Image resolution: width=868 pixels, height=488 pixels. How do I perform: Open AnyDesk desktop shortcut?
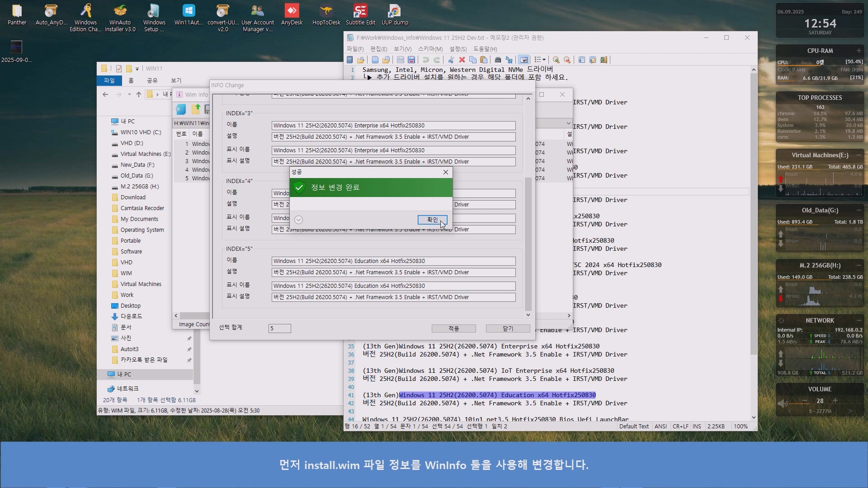(x=292, y=14)
